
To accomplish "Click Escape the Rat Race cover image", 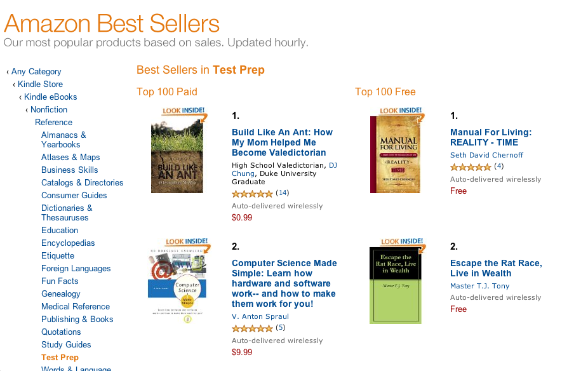I will [x=395, y=285].
